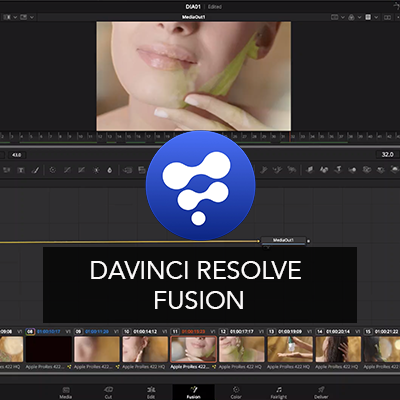This screenshot has width=400, height=400.
Task: Add a pRender particle node
Action: tap(292, 170)
